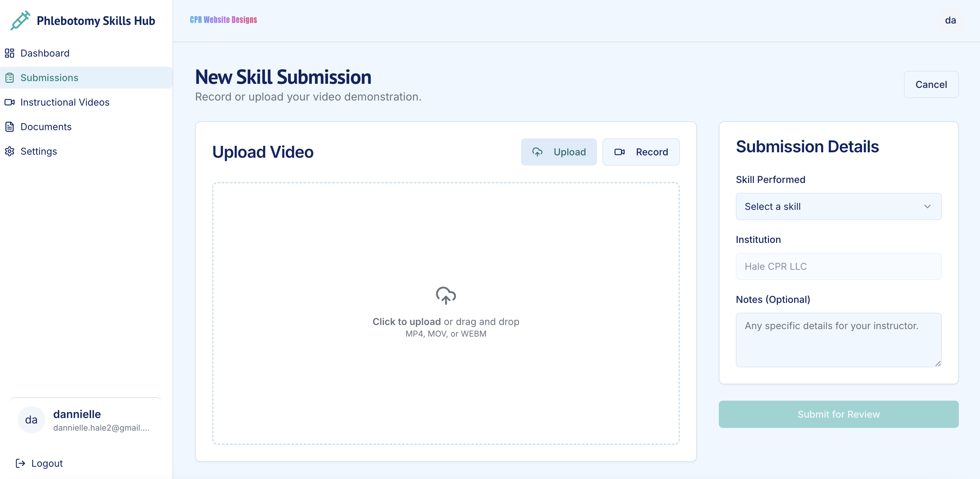Click the chevron in Skill Performed field
This screenshot has height=479, width=980.
[927, 206]
